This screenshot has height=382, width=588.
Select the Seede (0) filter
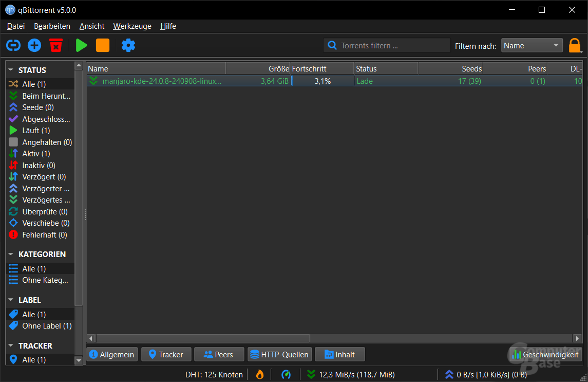pos(41,107)
